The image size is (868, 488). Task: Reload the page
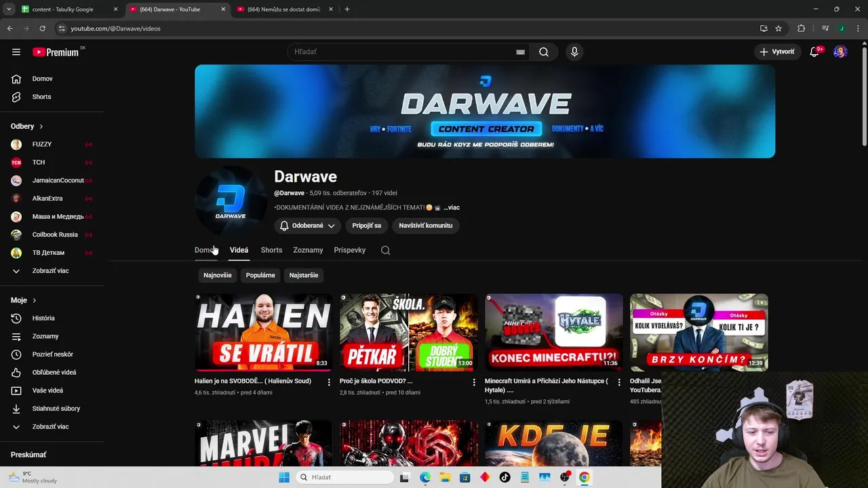[x=42, y=28]
